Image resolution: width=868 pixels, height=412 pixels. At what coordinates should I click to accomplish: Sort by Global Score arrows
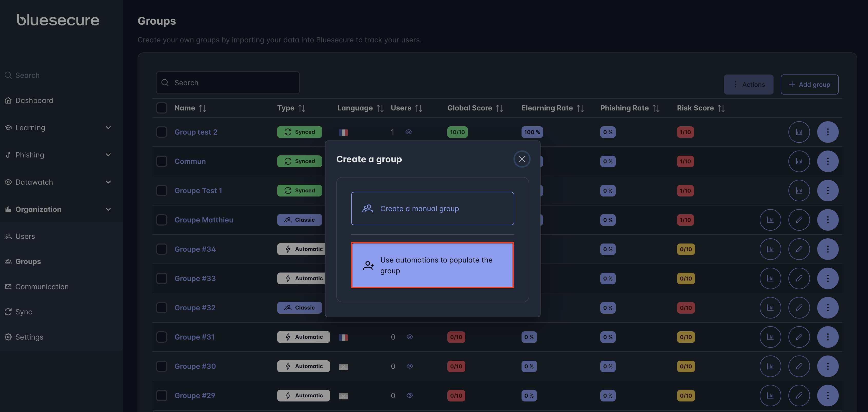click(499, 108)
